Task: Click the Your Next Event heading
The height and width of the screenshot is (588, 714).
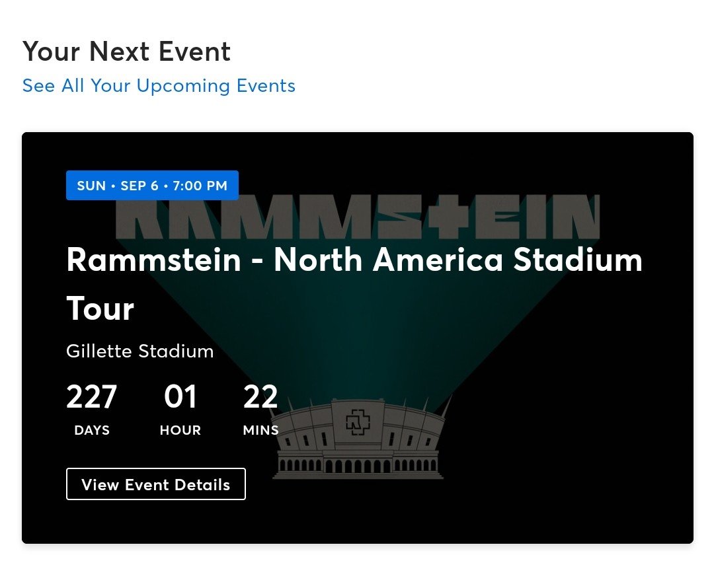Action: 126,51
